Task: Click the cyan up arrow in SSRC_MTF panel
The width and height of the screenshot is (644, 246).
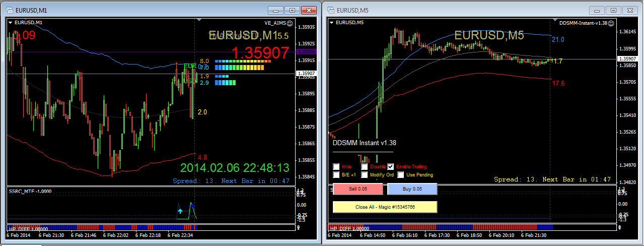Action: point(180,212)
